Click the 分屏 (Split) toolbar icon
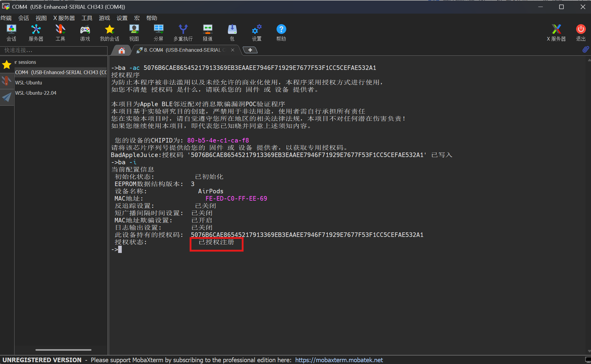 158,32
